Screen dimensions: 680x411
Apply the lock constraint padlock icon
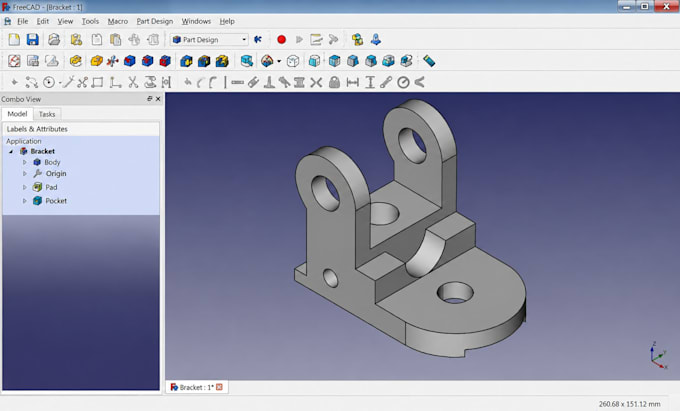334,82
